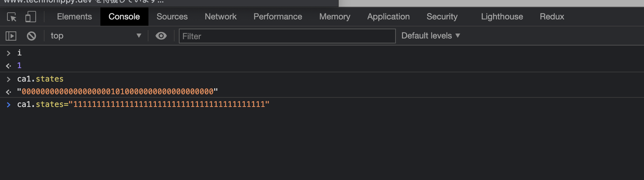Select the Security tab
This screenshot has height=180, width=644.
coord(442,17)
